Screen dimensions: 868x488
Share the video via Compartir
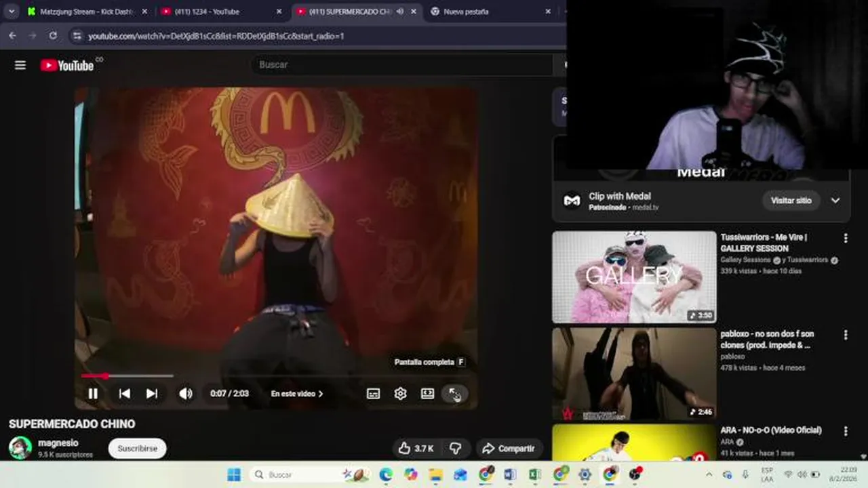[x=509, y=448]
